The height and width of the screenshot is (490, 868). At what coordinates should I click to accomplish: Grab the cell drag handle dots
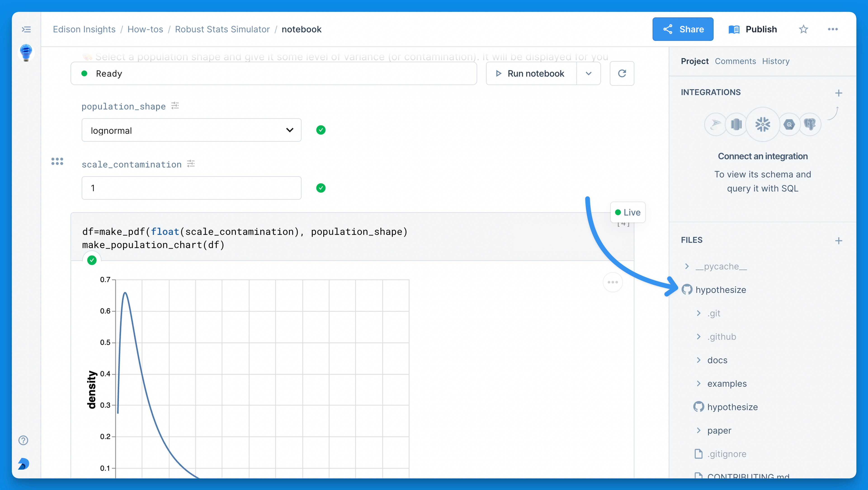pos(57,161)
